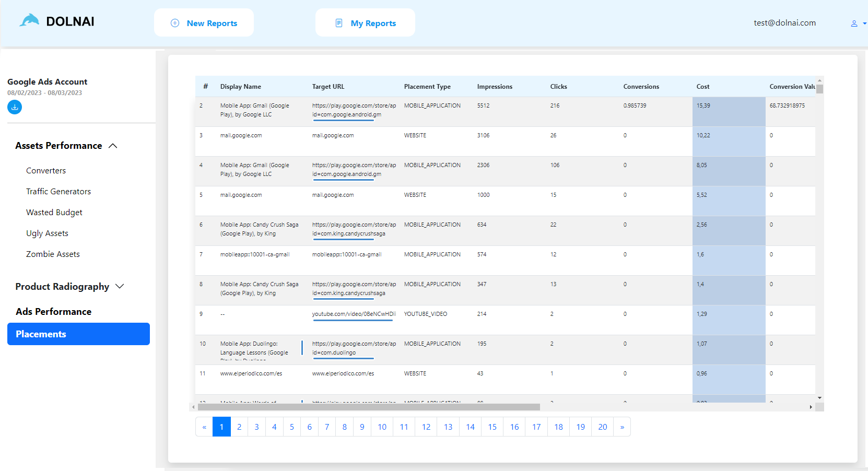Image resolution: width=868 pixels, height=471 pixels.
Task: Jump to page 20 of results
Action: pyautogui.click(x=602, y=427)
